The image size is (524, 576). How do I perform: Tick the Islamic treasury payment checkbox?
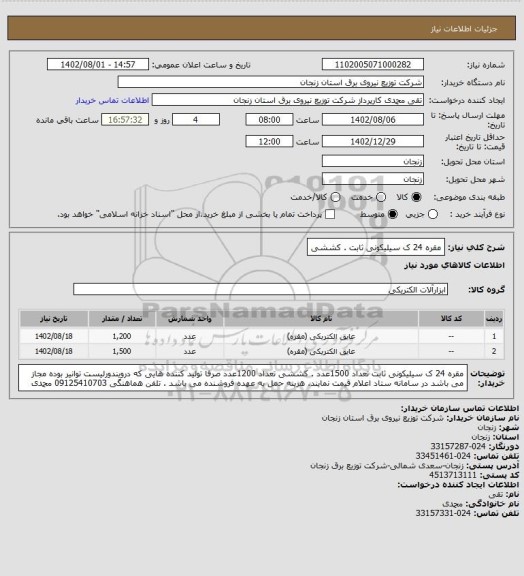330,214
